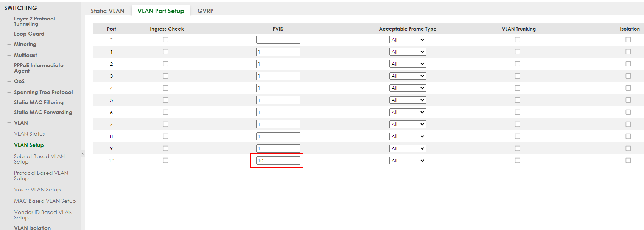Click the PVID field for port 10
Screen dimensions: 644x230
tap(278, 161)
